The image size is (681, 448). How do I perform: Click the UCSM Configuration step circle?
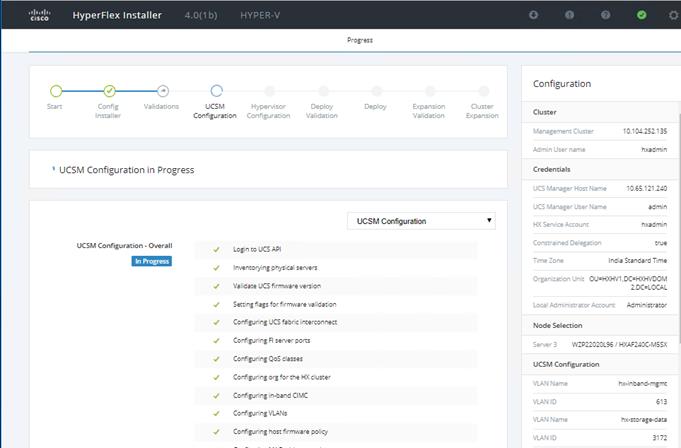(216, 91)
